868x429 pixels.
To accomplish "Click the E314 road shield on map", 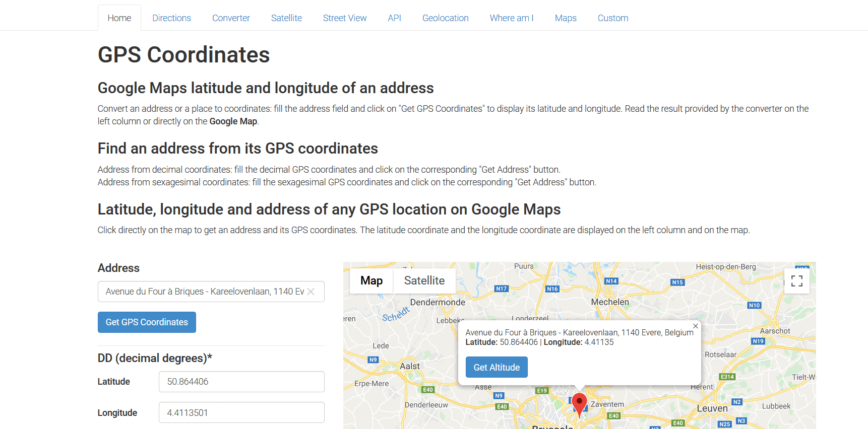I will coord(727,377).
